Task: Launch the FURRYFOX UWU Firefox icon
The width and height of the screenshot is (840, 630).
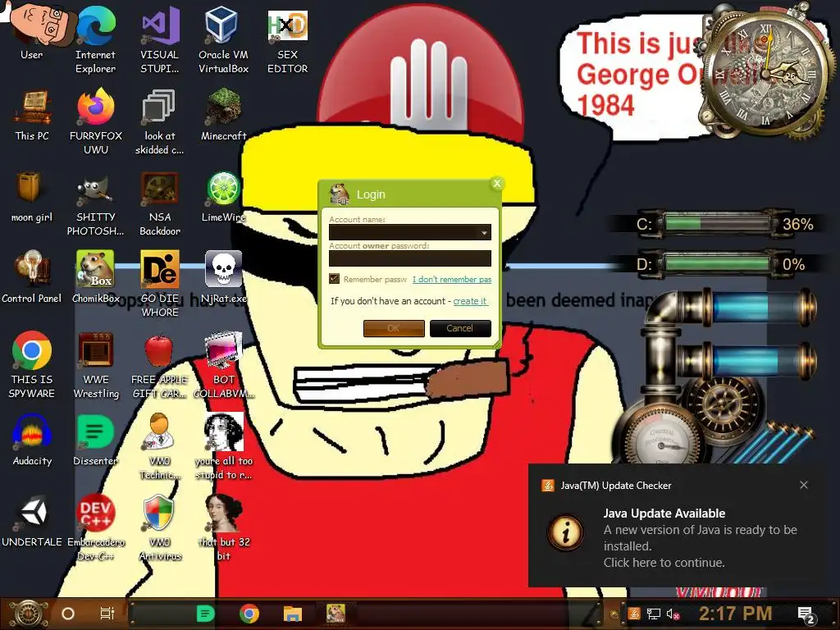Action: click(x=95, y=121)
